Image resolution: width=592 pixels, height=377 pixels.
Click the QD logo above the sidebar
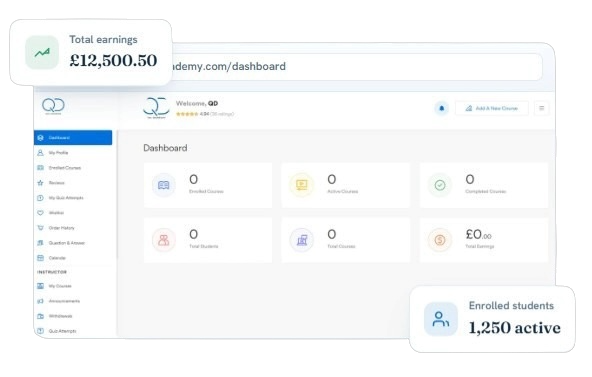[53, 106]
